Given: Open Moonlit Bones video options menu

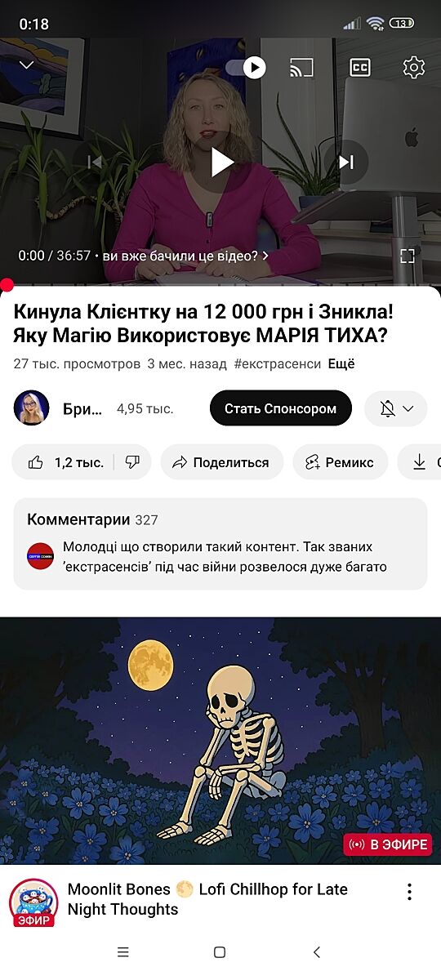Looking at the screenshot, I should [x=410, y=892].
